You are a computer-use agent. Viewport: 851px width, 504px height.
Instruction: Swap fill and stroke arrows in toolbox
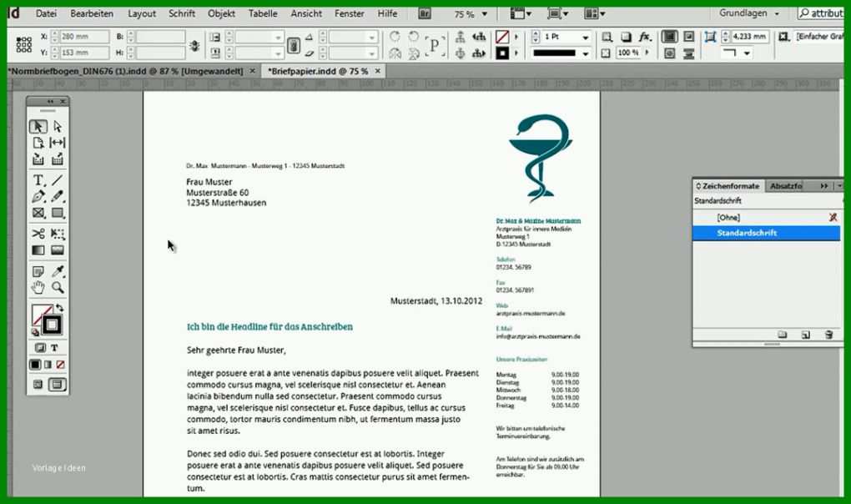60,308
